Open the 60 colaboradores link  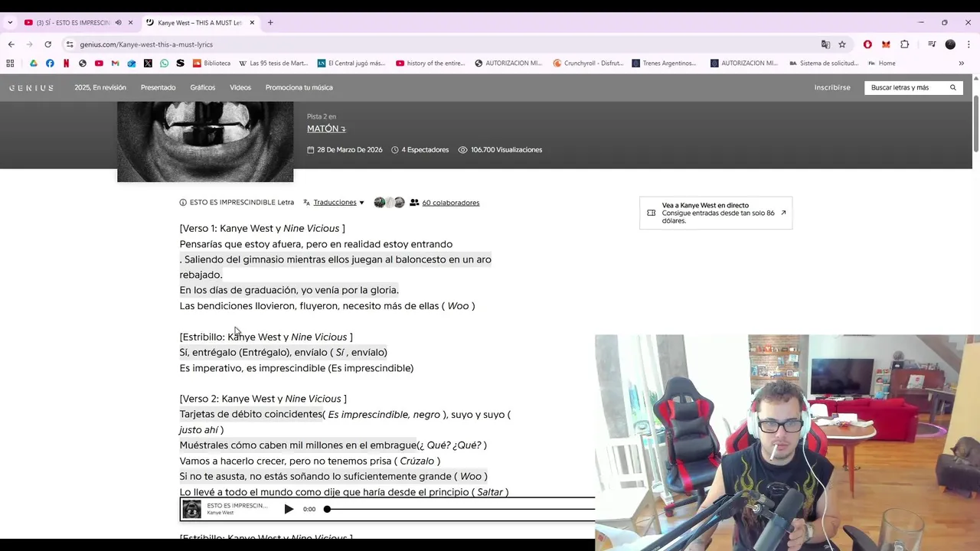pyautogui.click(x=450, y=203)
